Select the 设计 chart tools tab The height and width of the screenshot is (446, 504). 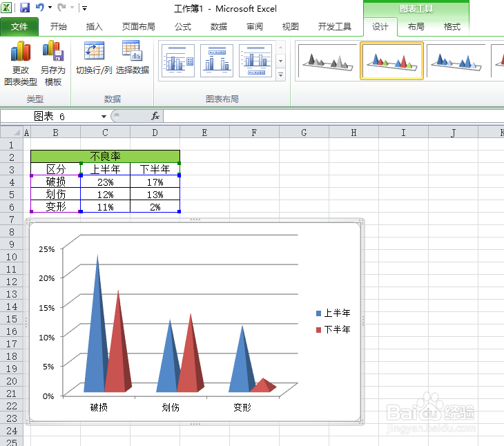[380, 27]
